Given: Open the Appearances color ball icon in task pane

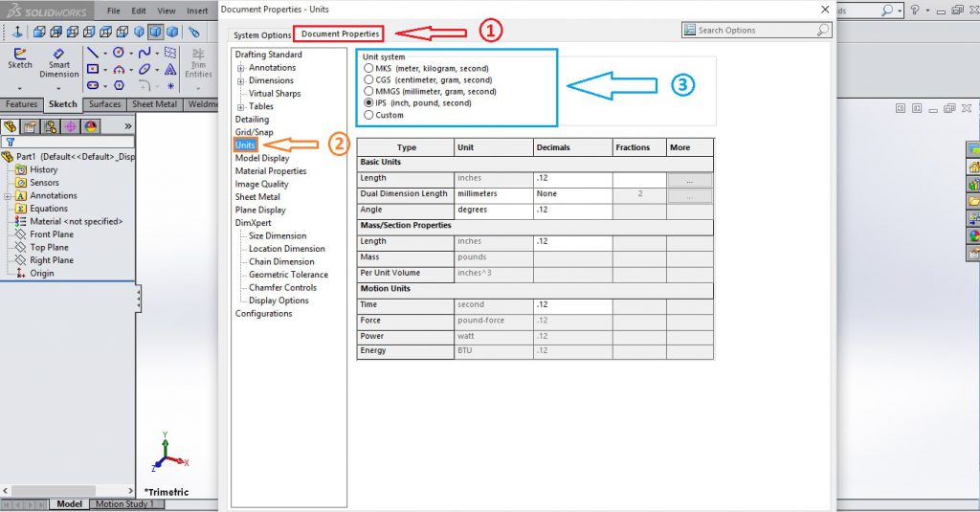Looking at the screenshot, I should pyautogui.click(x=973, y=235).
